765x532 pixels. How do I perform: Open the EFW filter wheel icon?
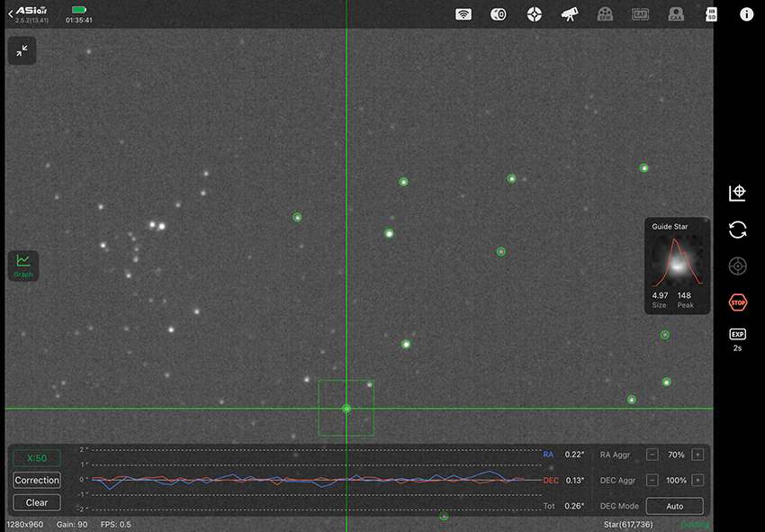tap(605, 14)
